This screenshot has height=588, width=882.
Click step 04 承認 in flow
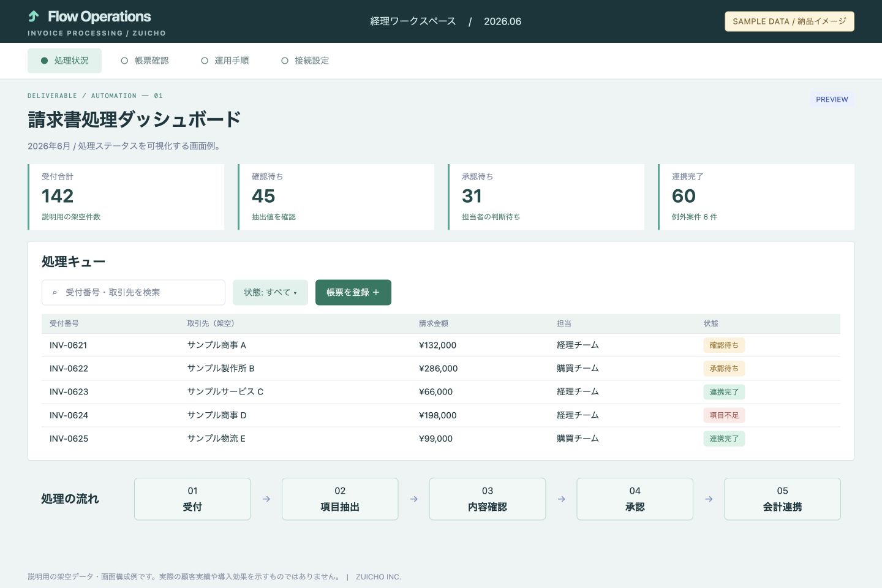click(635, 499)
